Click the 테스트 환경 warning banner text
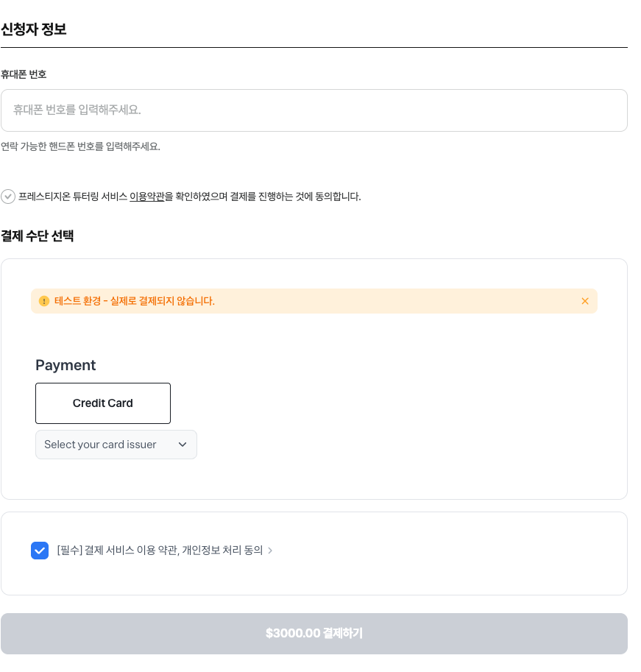The image size is (641, 672). tap(135, 301)
